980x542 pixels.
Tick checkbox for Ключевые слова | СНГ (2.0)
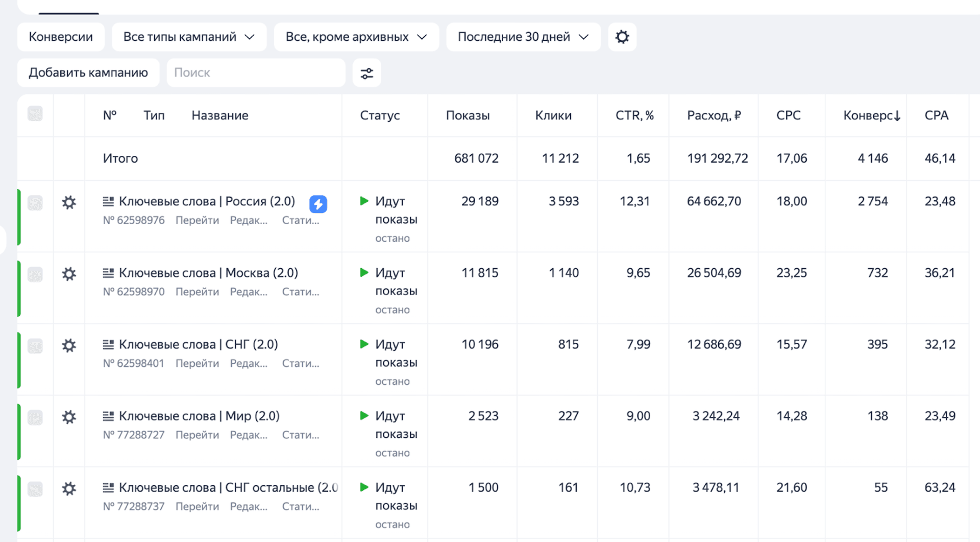pos(35,346)
